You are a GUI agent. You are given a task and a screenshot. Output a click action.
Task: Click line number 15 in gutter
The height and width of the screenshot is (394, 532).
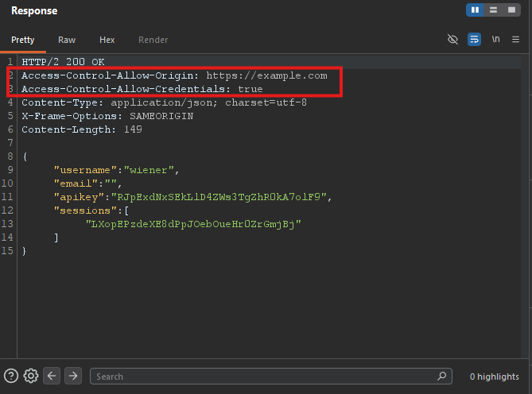tap(7, 251)
